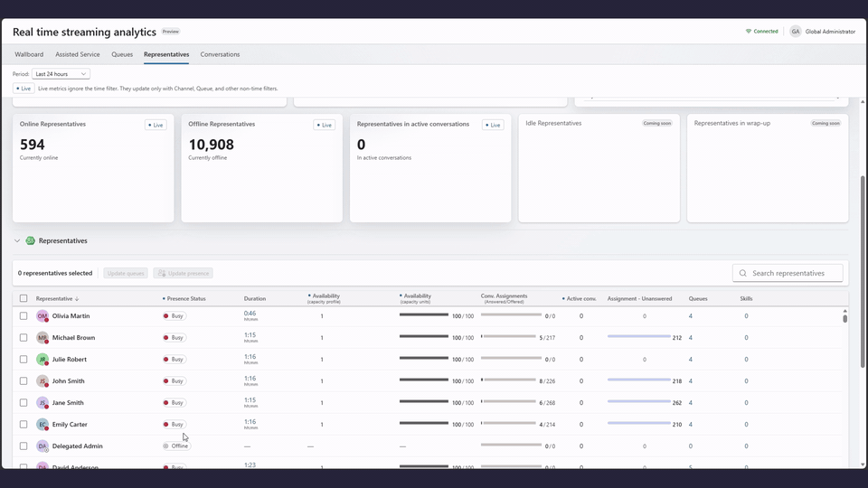Image resolution: width=868 pixels, height=488 pixels.
Task: Click Jane Smith's JS avatar
Action: (x=42, y=403)
